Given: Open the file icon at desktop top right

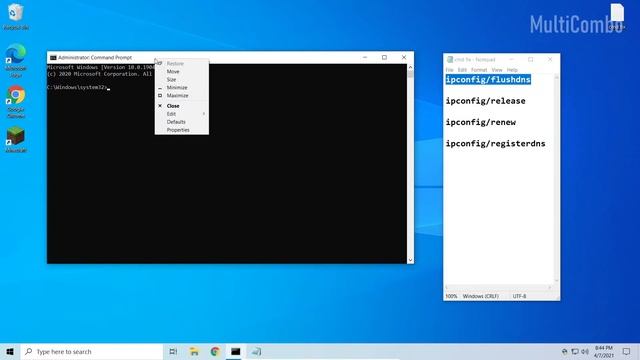Looking at the screenshot, I should click(617, 16).
